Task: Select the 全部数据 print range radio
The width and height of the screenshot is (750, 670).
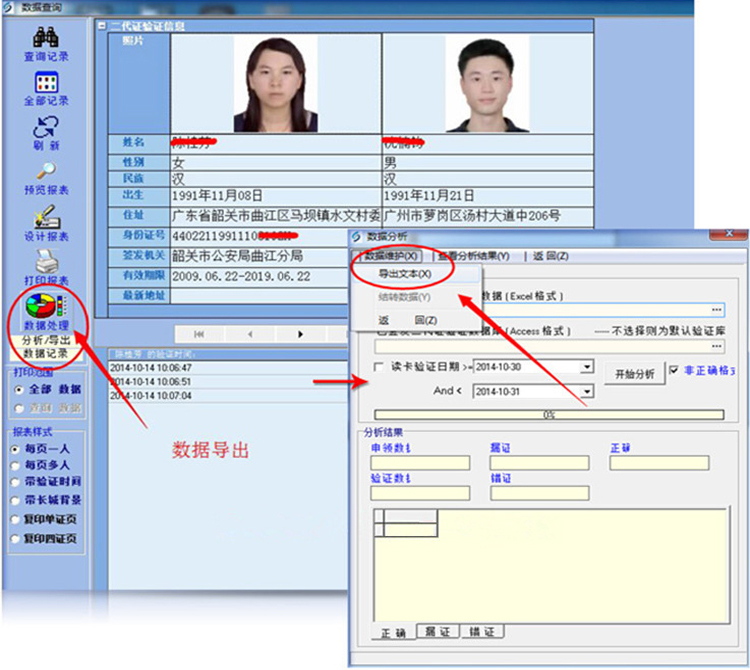Action: coord(18,389)
